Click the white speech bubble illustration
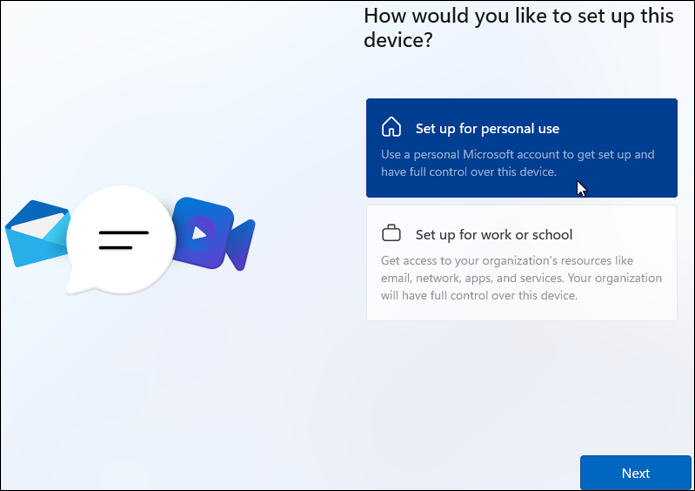This screenshot has width=695, height=491. [x=120, y=240]
